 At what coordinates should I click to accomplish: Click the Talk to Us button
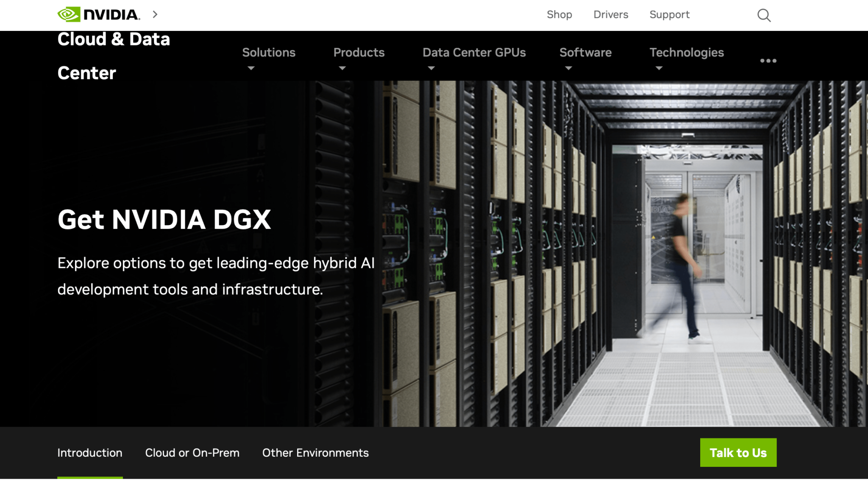click(738, 452)
